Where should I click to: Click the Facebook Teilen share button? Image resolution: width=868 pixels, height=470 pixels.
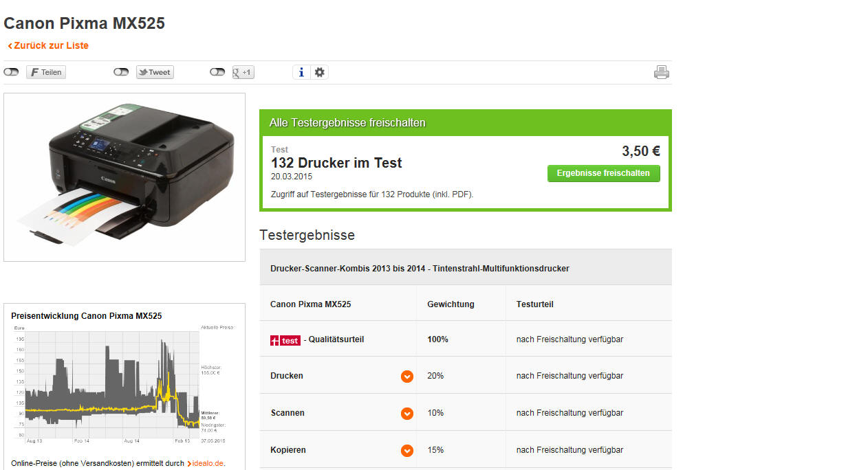pyautogui.click(x=46, y=72)
